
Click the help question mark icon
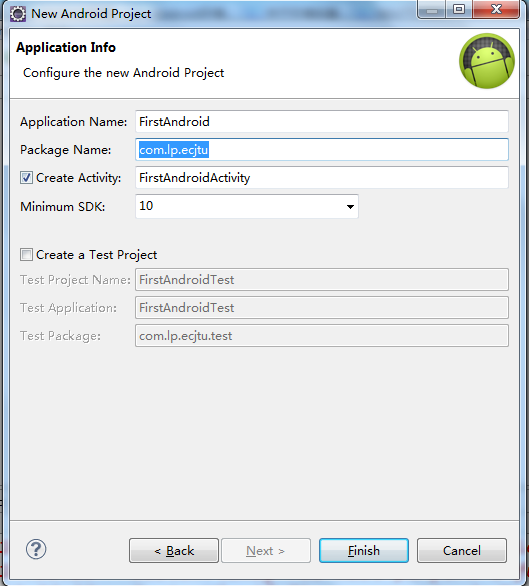point(36,549)
